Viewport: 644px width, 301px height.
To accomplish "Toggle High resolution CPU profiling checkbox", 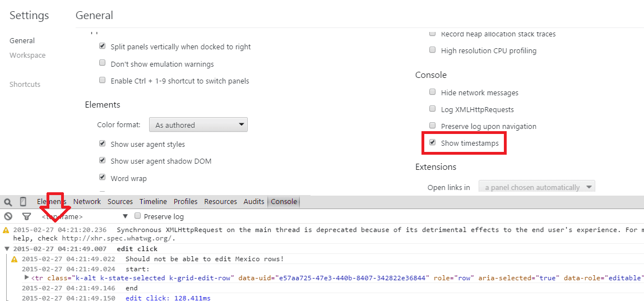I will click(x=432, y=50).
